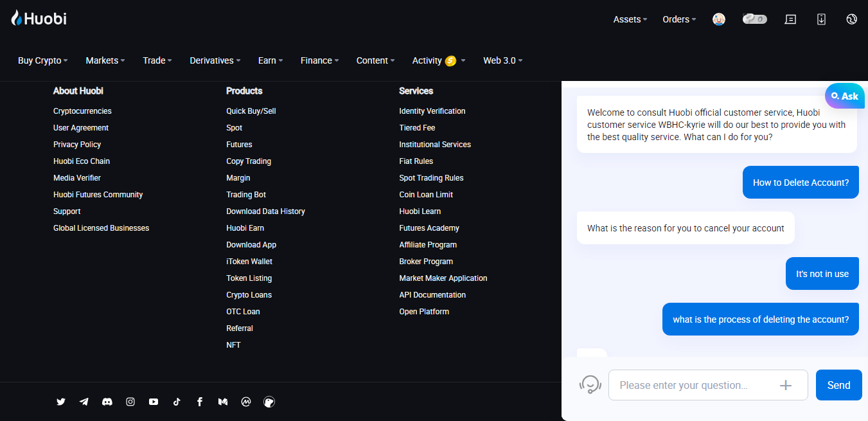Open the API Documentation link

tap(432, 295)
